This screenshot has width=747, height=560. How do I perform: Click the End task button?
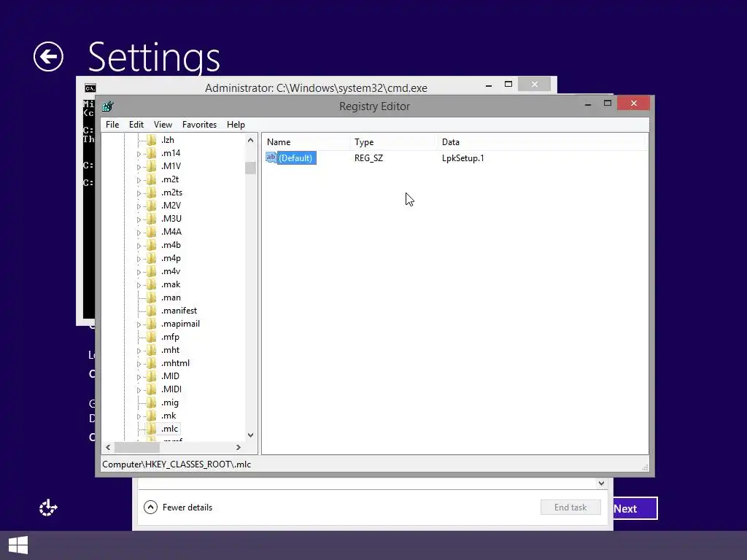click(570, 507)
